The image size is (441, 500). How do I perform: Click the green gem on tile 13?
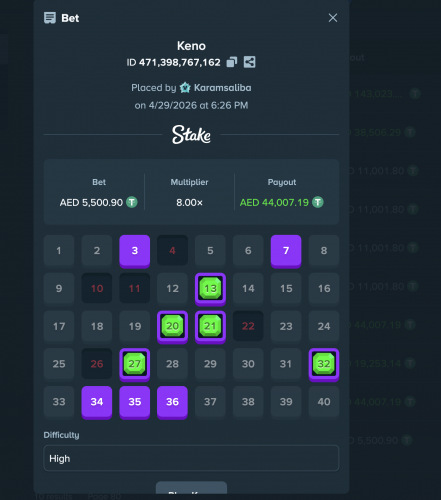210,288
